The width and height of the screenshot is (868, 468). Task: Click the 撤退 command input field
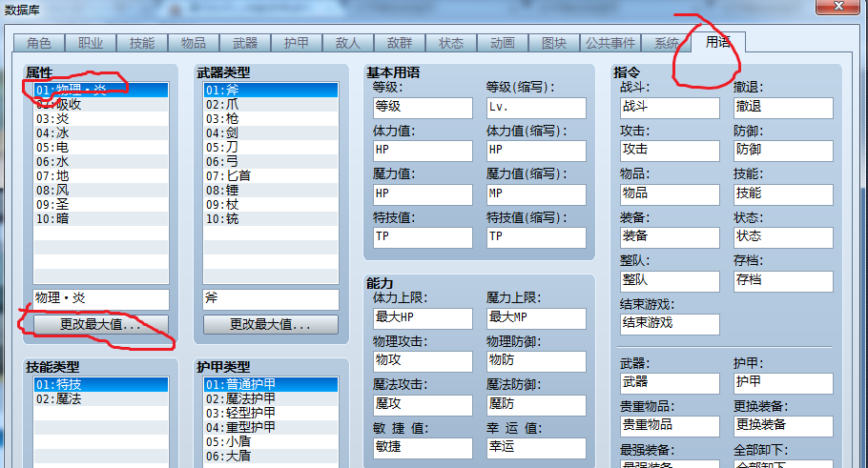tap(783, 108)
